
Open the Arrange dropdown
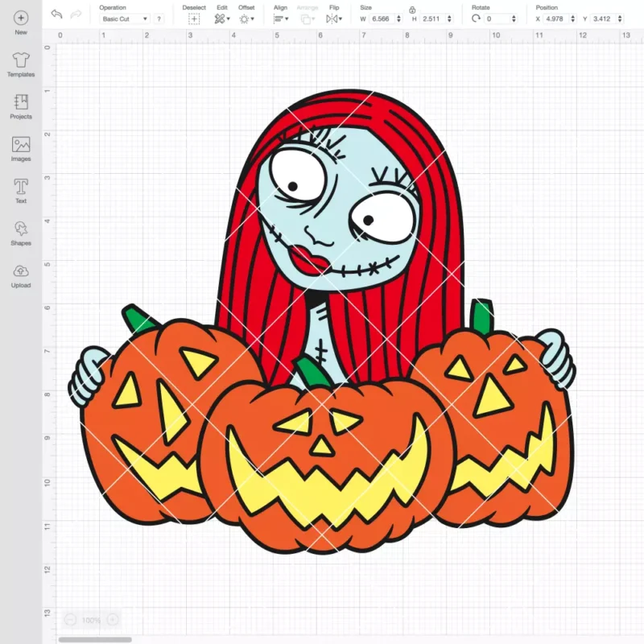[308, 19]
